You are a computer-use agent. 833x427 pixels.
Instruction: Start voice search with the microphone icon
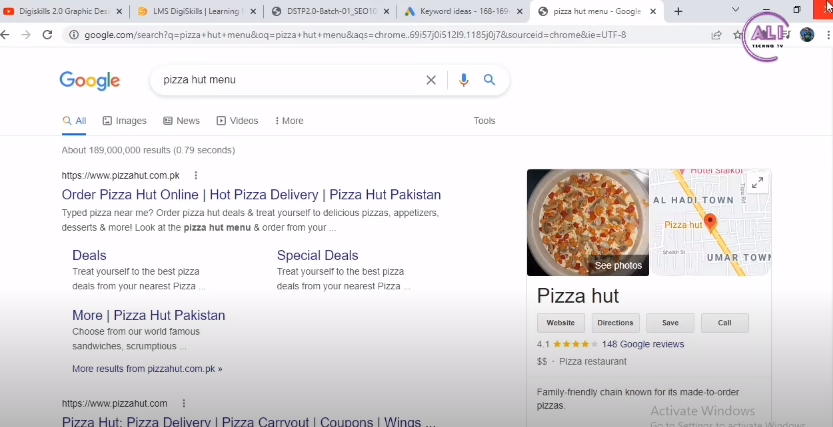point(463,80)
